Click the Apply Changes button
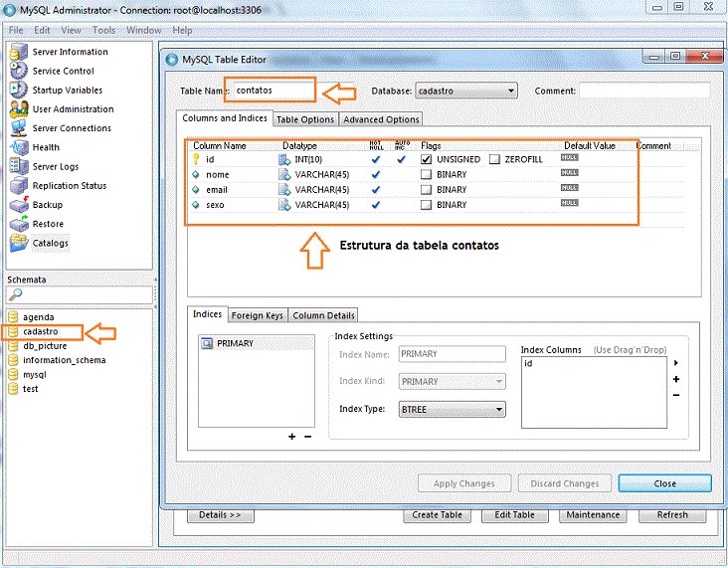Image resolution: width=728 pixels, height=568 pixels. 464,483
